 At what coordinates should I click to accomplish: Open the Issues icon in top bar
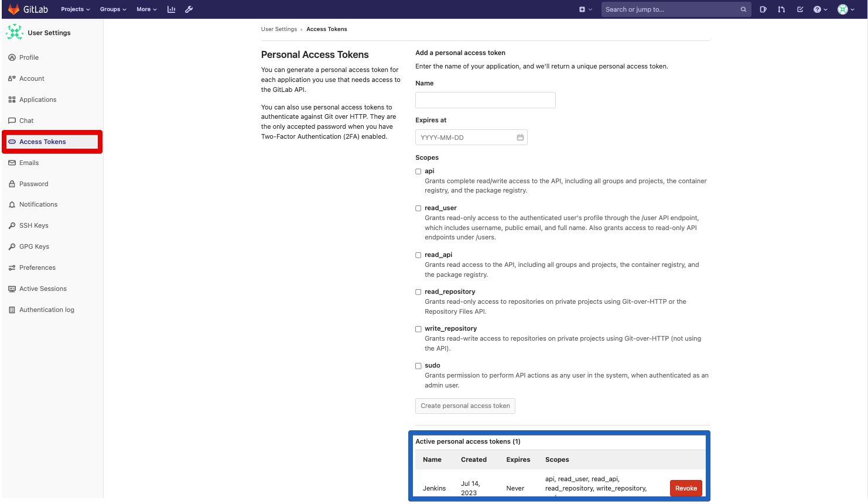tap(763, 9)
